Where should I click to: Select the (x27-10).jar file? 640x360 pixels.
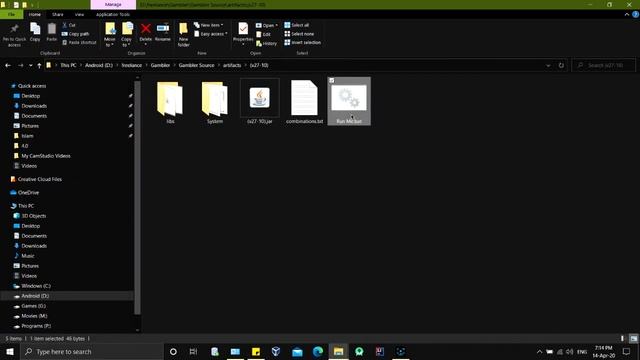point(260,102)
